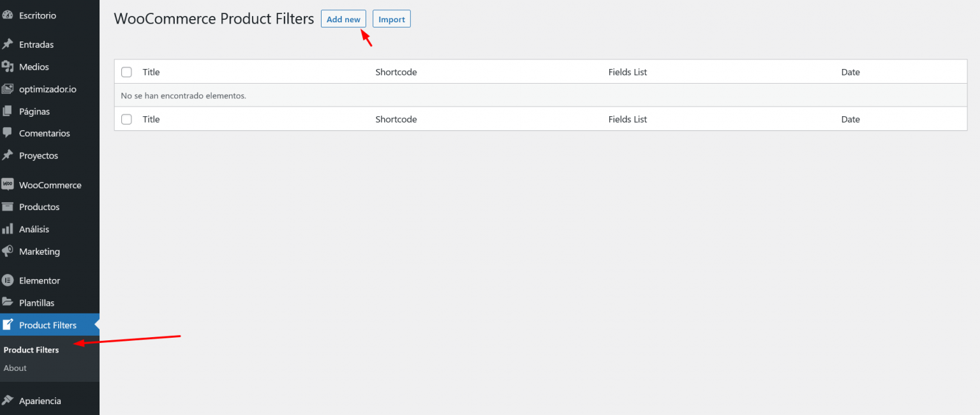
Task: Click the Marketing megaphone icon
Action: coord(8,251)
